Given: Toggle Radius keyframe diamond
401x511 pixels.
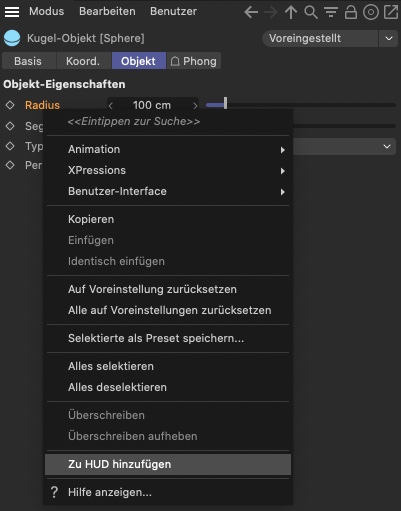Looking at the screenshot, I should [x=10, y=105].
